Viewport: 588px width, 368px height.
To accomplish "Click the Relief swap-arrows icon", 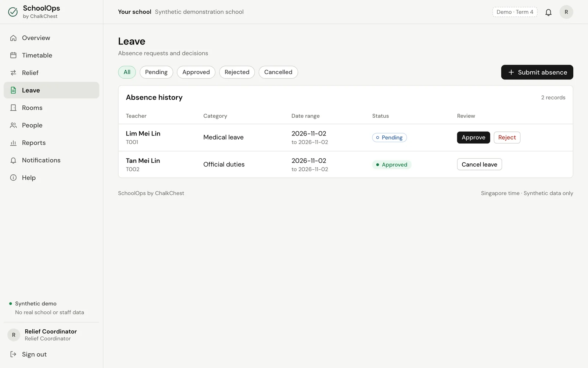I will pyautogui.click(x=13, y=73).
